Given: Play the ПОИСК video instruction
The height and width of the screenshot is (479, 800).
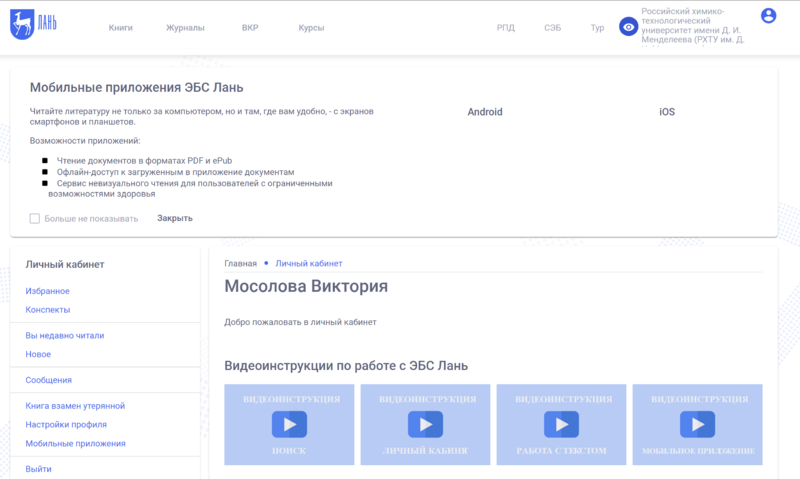Looking at the screenshot, I should tap(289, 424).
